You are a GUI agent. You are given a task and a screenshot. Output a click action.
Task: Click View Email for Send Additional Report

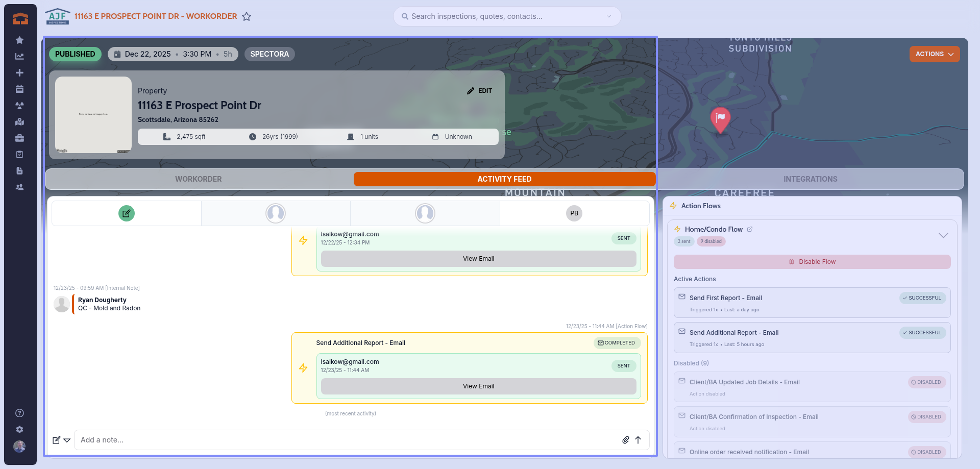(x=478, y=386)
